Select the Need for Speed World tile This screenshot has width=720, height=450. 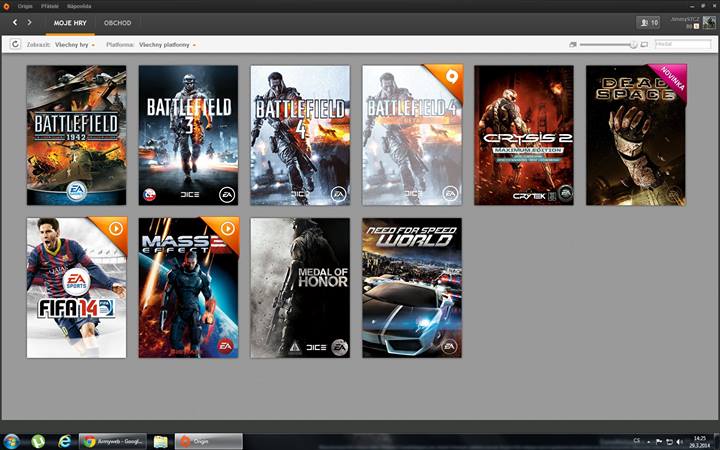412,288
